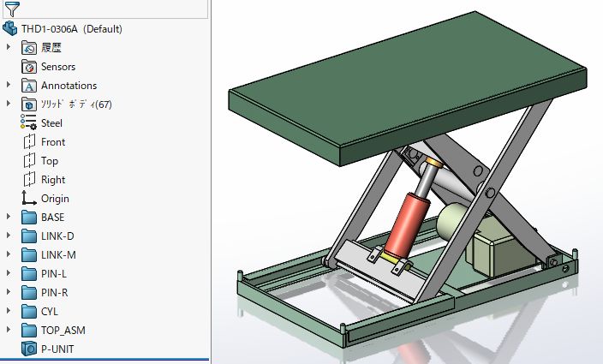Select the Origin icon
The height and width of the screenshot is (364, 603).
tap(29, 198)
